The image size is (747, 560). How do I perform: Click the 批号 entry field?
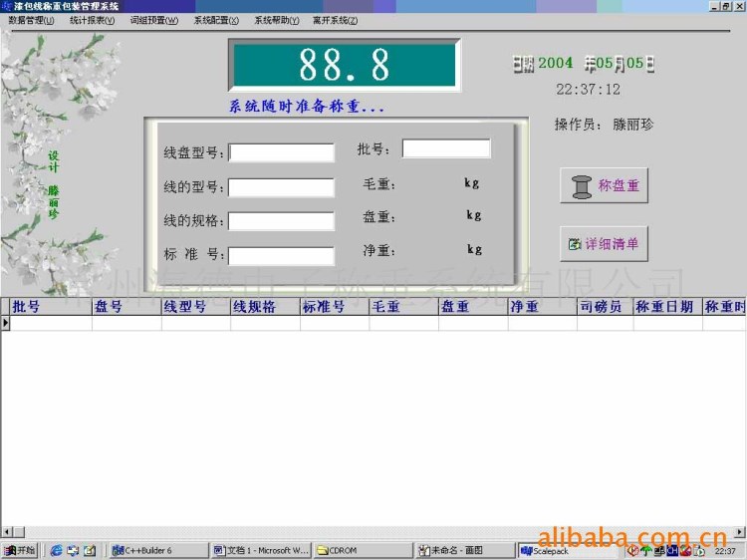pos(446,148)
